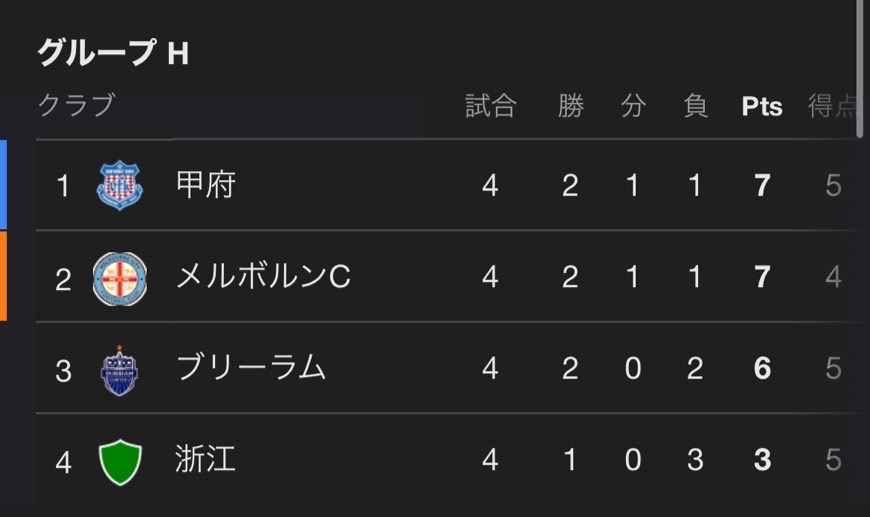Click the 分 column header
The height and width of the screenshot is (517, 870).
tap(633, 105)
